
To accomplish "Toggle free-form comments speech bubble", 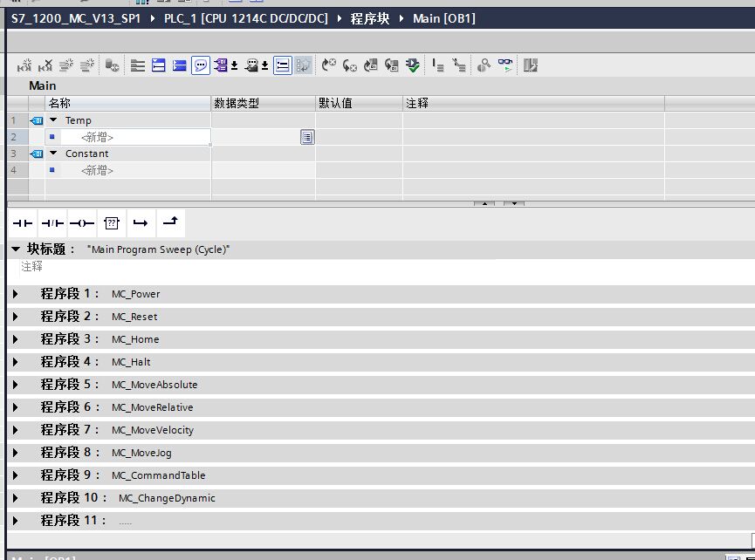I will (201, 65).
